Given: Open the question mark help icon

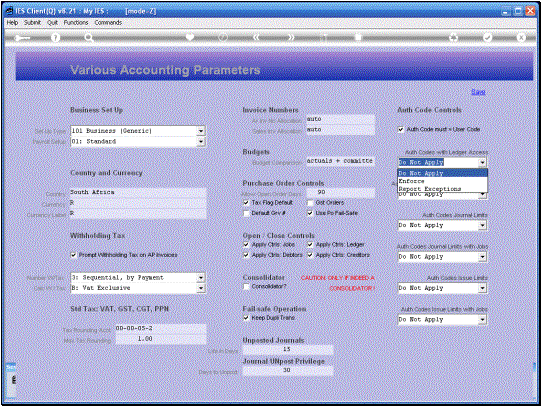Looking at the screenshot, I should pyautogui.click(x=55, y=38).
